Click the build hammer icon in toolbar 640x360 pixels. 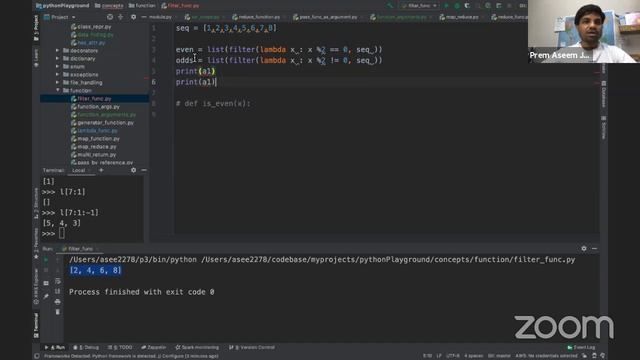click(x=390, y=6)
